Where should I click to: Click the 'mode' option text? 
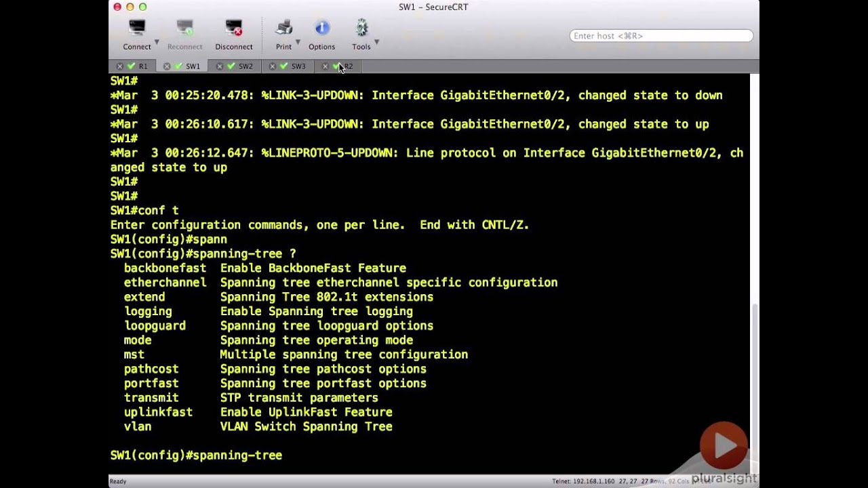tap(138, 340)
